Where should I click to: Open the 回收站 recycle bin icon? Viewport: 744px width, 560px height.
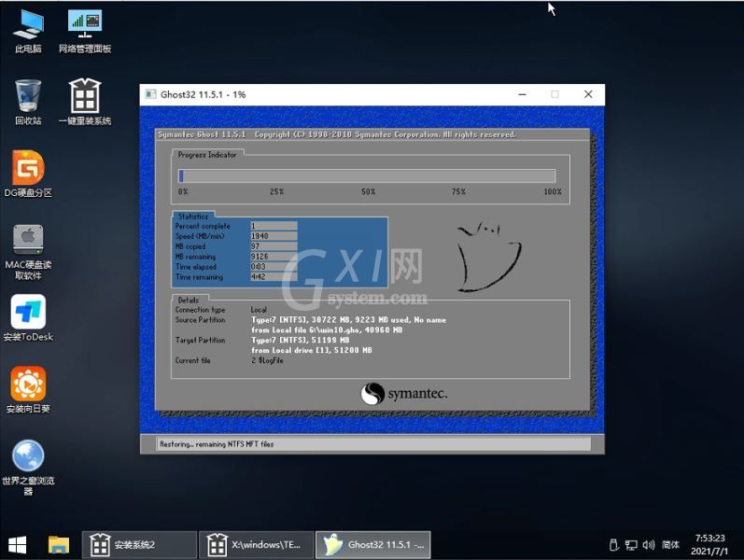coord(28,102)
